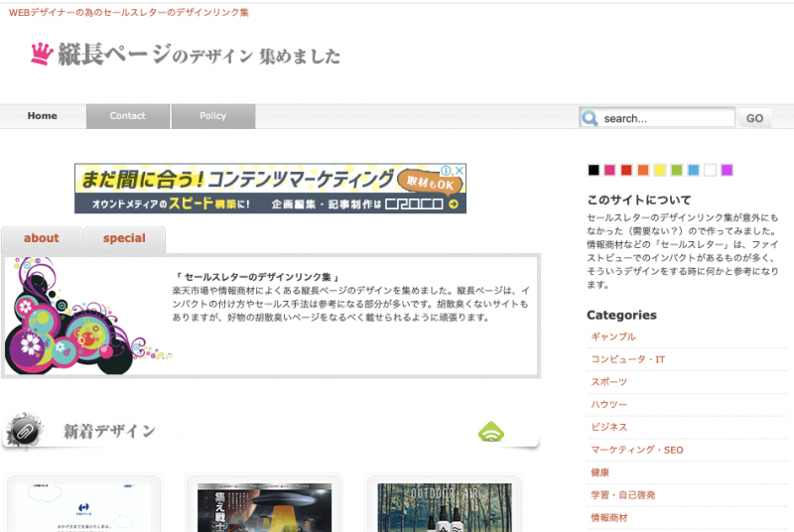
Task: Open the UFO-themed design thumbnail
Action: [263, 506]
